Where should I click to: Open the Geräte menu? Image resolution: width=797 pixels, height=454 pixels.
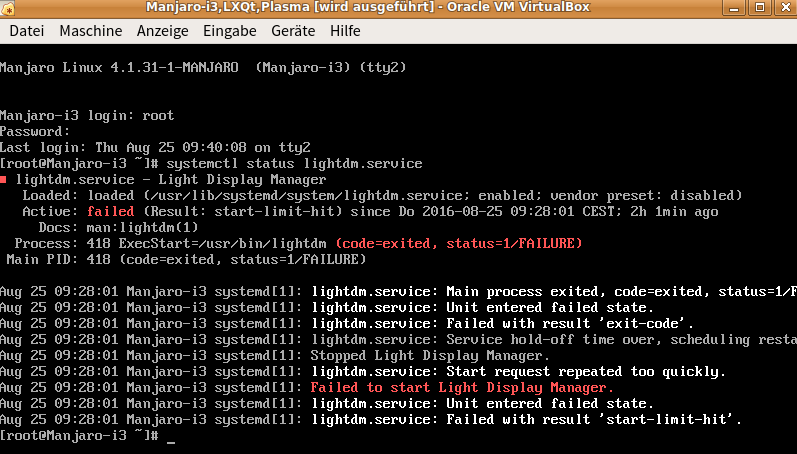click(x=293, y=31)
